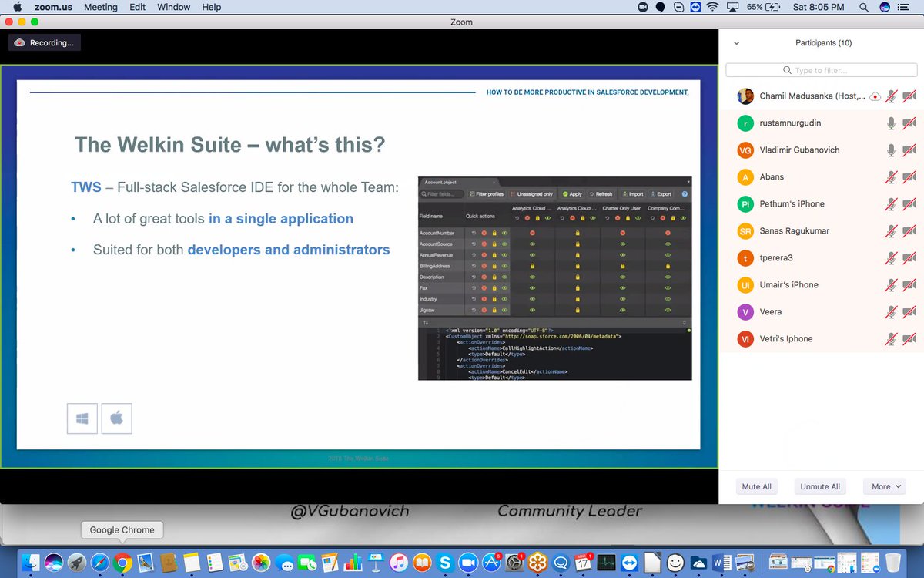Viewport: 924px width, 578px height.
Task: Open the Window menu
Action: pyautogui.click(x=174, y=7)
